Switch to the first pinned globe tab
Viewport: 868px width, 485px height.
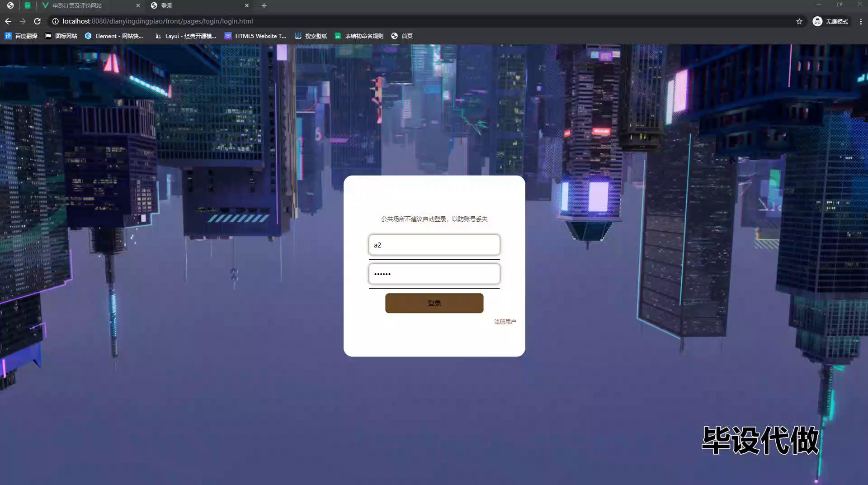pyautogui.click(x=10, y=5)
